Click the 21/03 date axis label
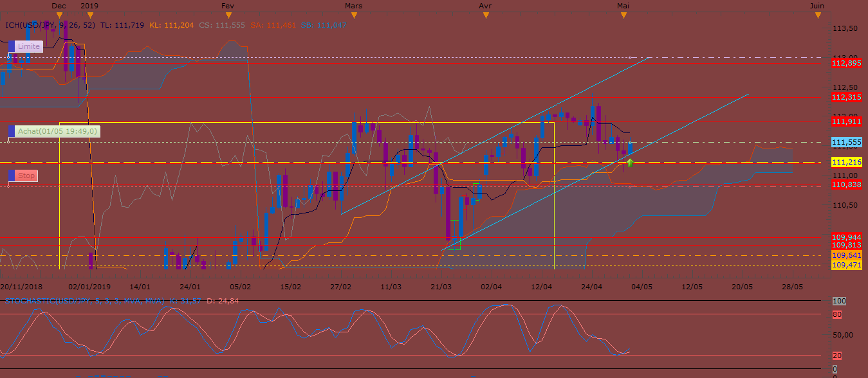 441,287
